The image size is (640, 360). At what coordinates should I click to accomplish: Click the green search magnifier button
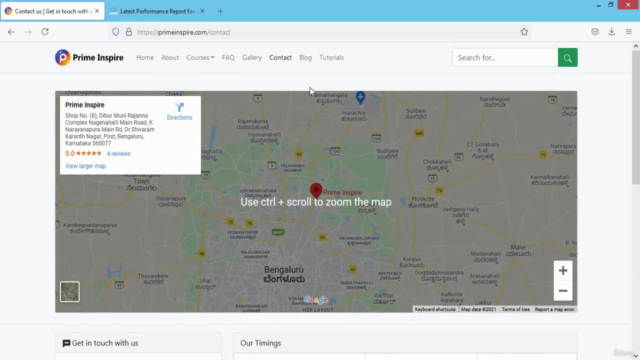point(567,58)
